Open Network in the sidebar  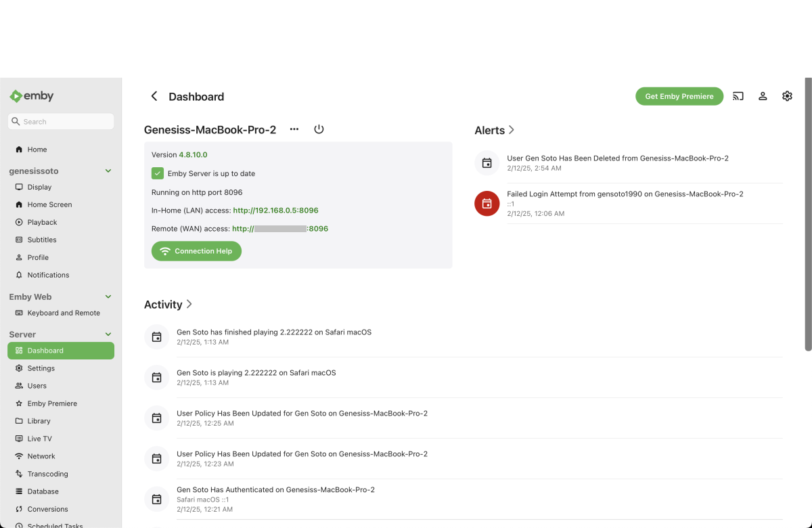pyautogui.click(x=61, y=456)
